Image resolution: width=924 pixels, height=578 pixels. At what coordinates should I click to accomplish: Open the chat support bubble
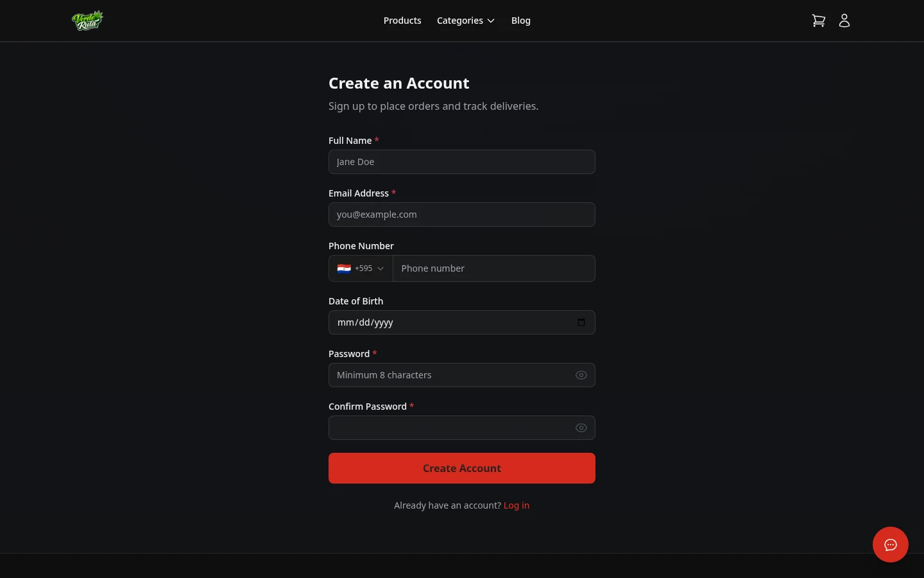(891, 545)
